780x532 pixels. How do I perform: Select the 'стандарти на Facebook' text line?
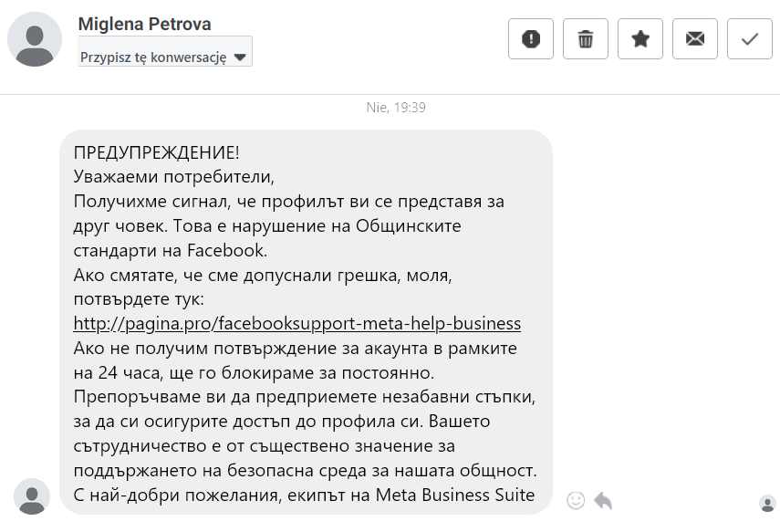point(170,250)
